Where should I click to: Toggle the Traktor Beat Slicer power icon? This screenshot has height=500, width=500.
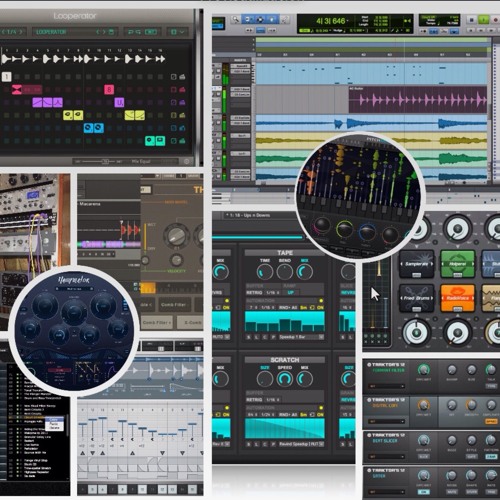pos(369,435)
